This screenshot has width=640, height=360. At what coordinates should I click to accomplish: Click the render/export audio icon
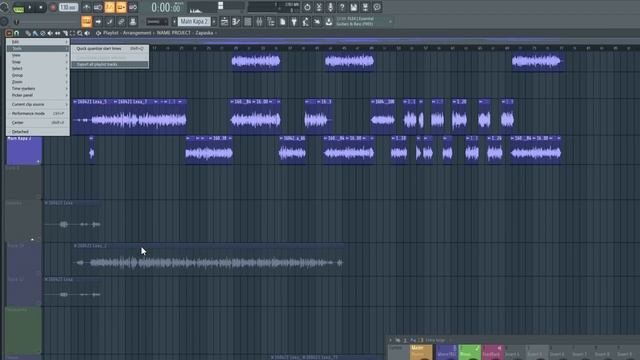tap(365, 7)
